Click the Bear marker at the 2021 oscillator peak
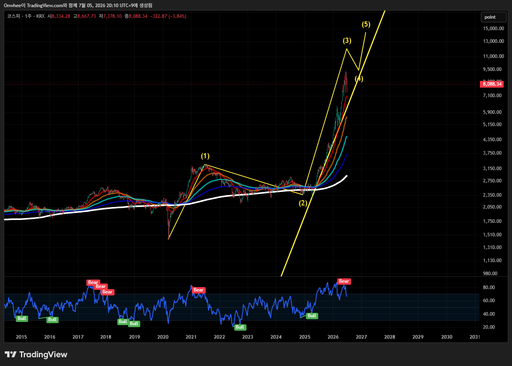The height and width of the screenshot is (366, 512). [x=198, y=290]
